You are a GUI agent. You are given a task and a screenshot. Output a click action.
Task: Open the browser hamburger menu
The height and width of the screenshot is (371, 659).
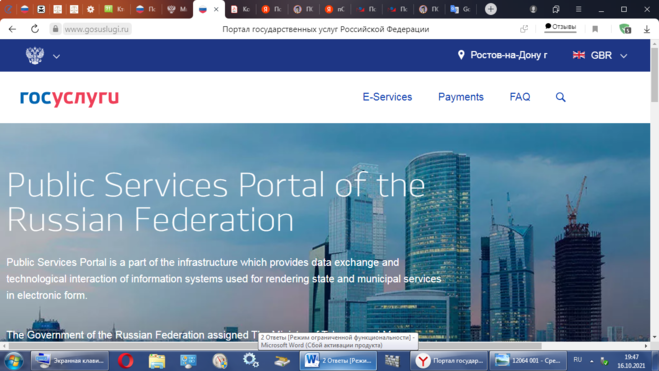[578, 9]
